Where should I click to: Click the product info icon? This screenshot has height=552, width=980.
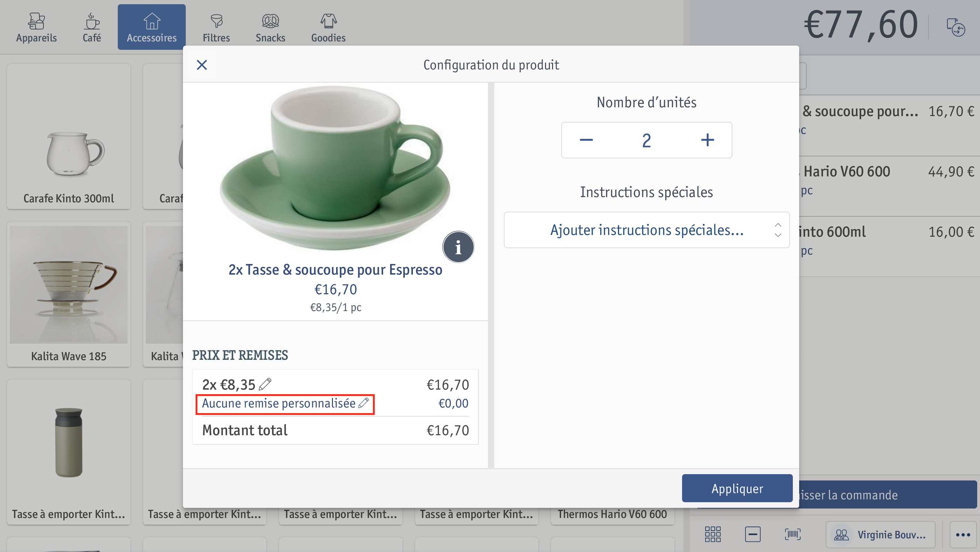pyautogui.click(x=458, y=247)
